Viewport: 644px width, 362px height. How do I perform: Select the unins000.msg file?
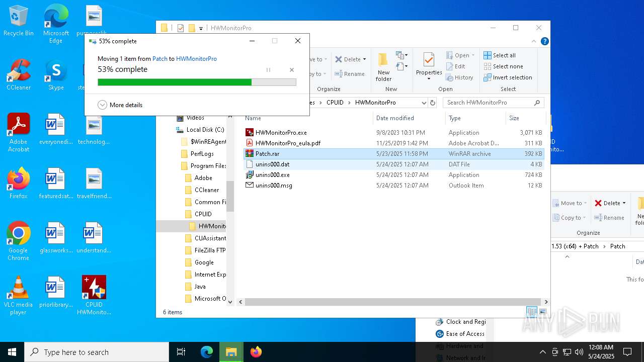(394, 186)
